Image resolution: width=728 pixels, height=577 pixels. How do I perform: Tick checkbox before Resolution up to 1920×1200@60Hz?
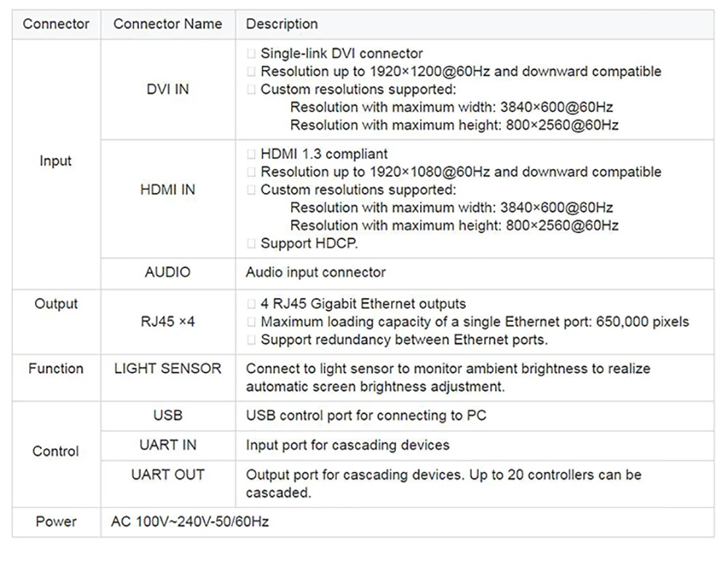251,71
